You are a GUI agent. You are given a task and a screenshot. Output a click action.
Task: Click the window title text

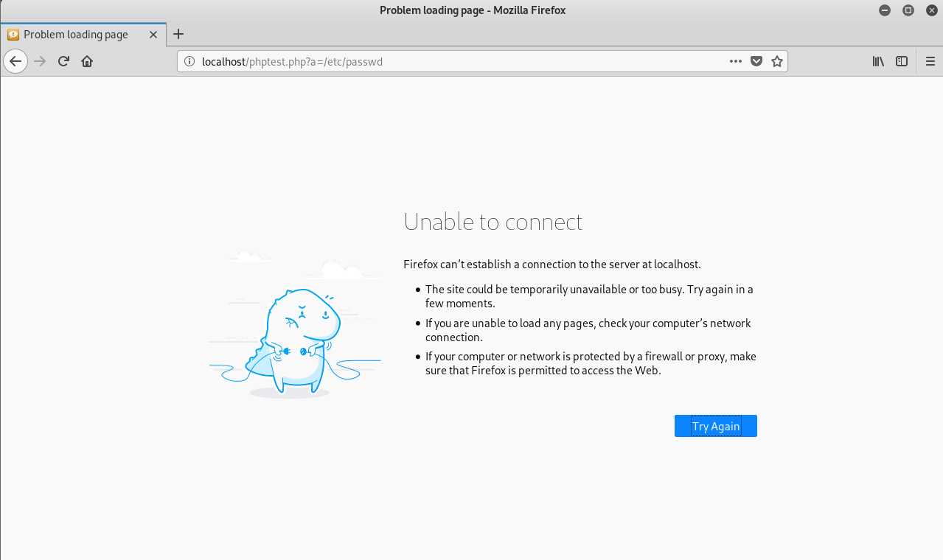point(473,10)
